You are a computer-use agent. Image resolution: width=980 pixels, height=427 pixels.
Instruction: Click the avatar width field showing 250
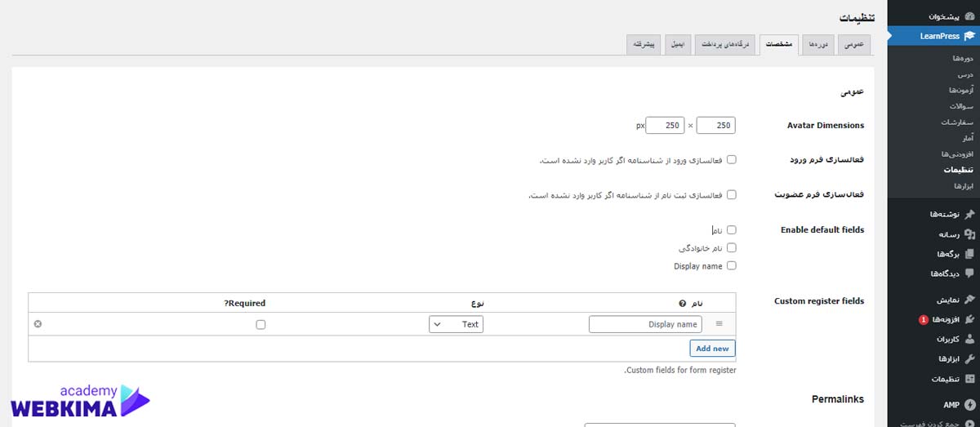[715, 126]
